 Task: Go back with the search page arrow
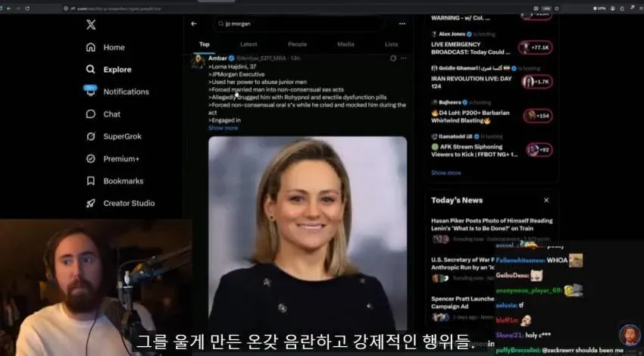[x=194, y=23]
